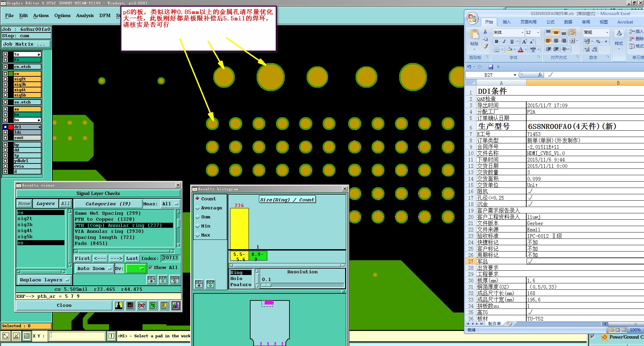The image size is (644, 346).
Task: Open the histogram chart icon in Results viewer
Action: click(176, 305)
